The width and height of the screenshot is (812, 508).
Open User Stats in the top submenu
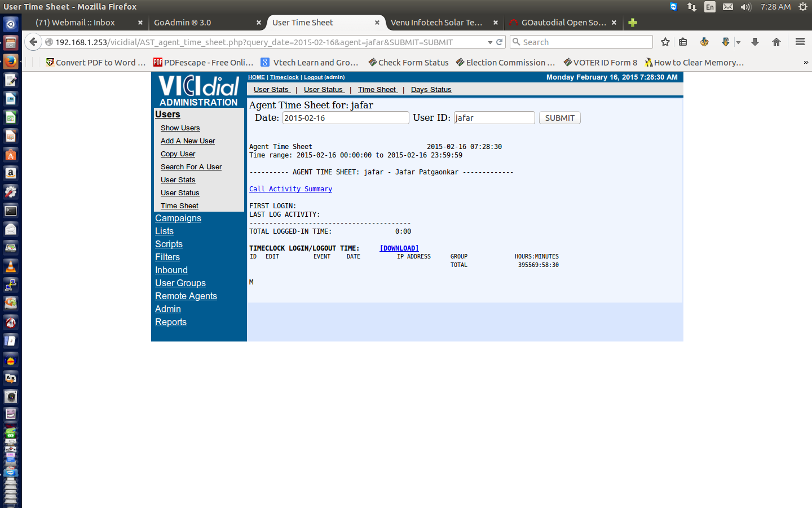pos(272,90)
